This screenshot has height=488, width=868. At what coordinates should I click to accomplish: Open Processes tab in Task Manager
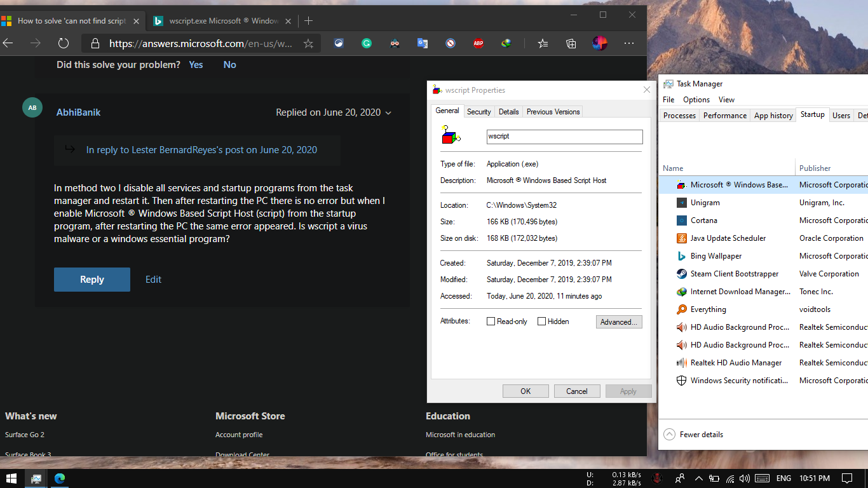click(679, 116)
